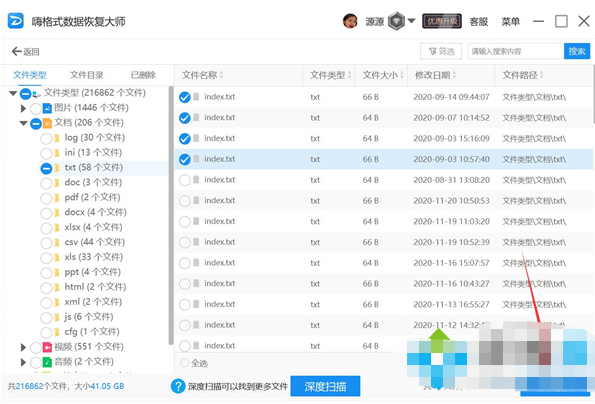Uncheck index.txt dated 2020-09-07 10:14:52
Image resolution: width=595 pixels, height=404 pixels.
click(185, 118)
